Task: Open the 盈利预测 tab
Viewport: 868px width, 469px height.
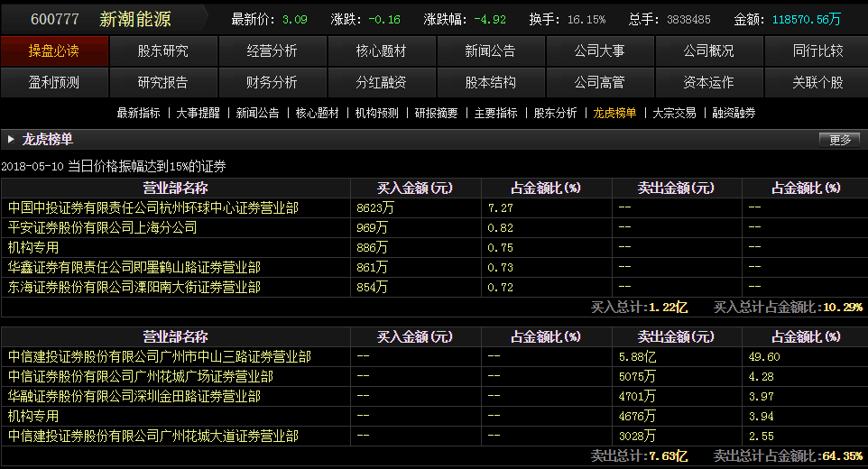Action: point(54,82)
